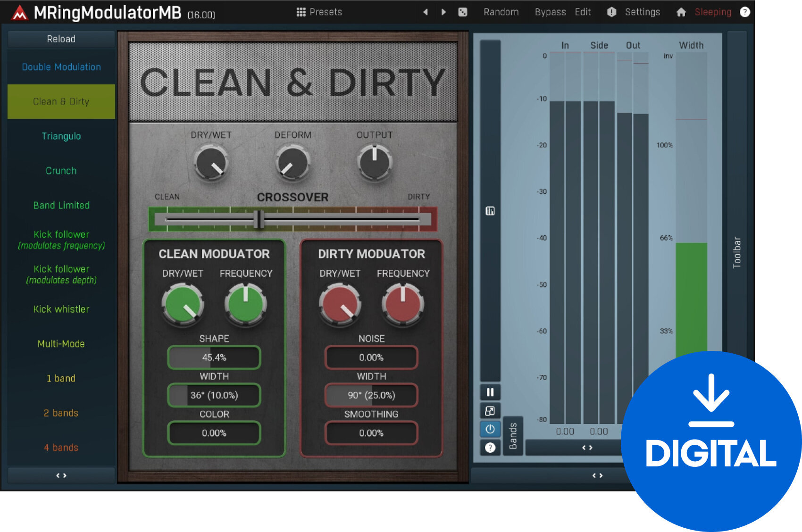Screen dimensions: 802x532
Task: Click the Crossover slider handle
Action: pyautogui.click(x=259, y=219)
